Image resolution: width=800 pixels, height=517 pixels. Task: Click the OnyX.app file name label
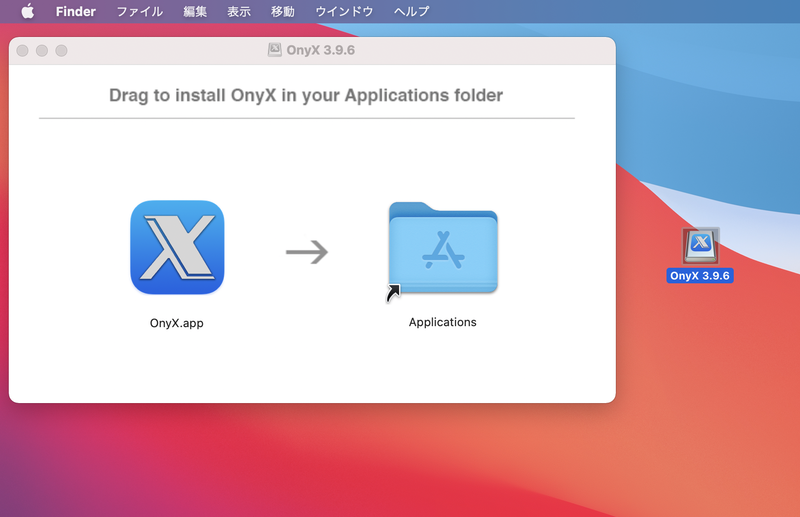177,323
